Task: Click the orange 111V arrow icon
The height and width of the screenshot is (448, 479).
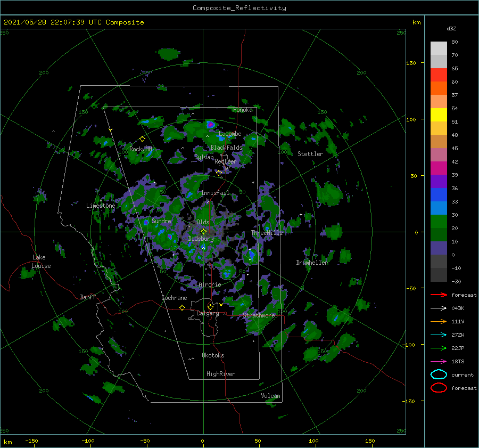Action: 439,321
